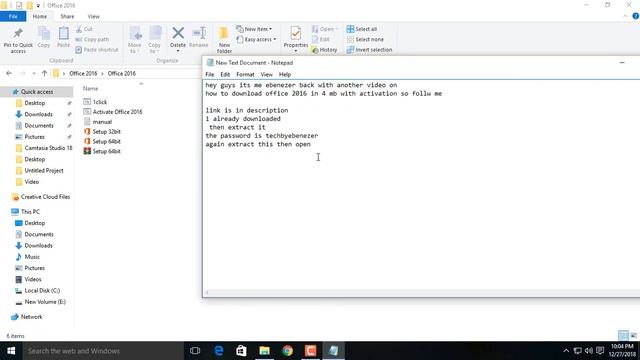
Task: Click the Cut command
Action: (x=84, y=29)
